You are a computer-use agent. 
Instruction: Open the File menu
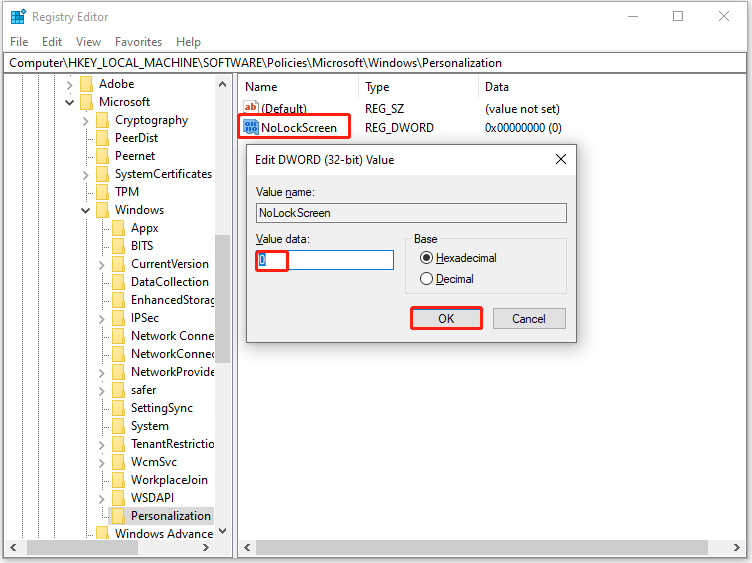[x=19, y=42]
